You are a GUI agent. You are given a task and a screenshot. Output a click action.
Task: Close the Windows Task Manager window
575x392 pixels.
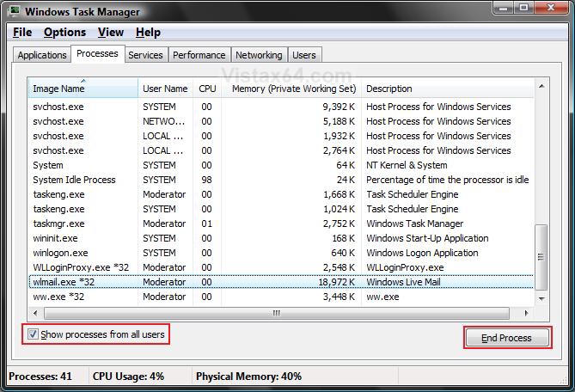[551, 8]
